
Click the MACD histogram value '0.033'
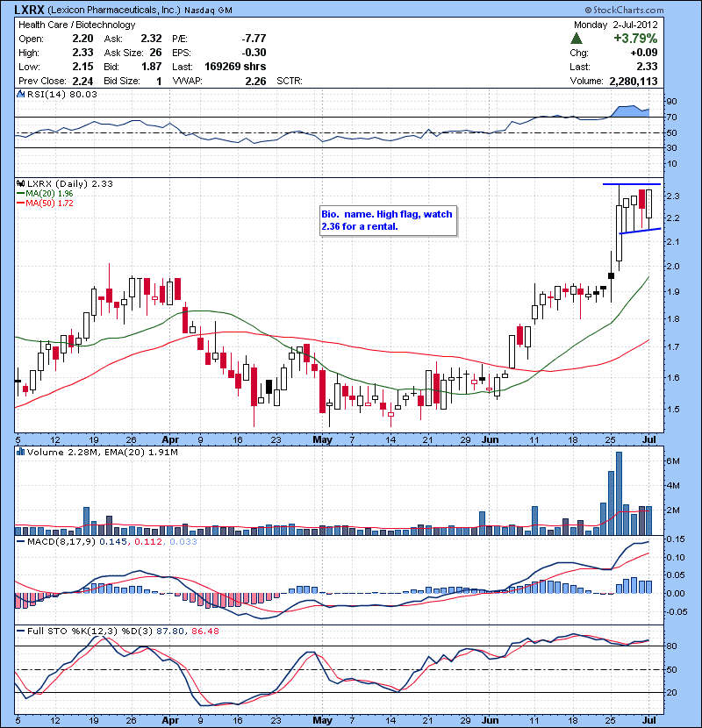point(183,542)
